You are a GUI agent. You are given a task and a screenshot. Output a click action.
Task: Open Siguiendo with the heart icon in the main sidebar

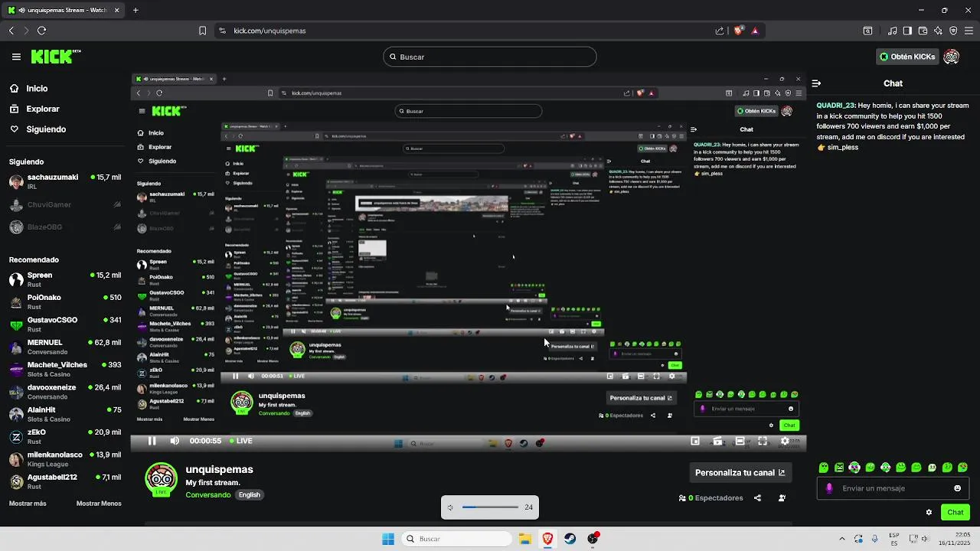[x=38, y=129]
